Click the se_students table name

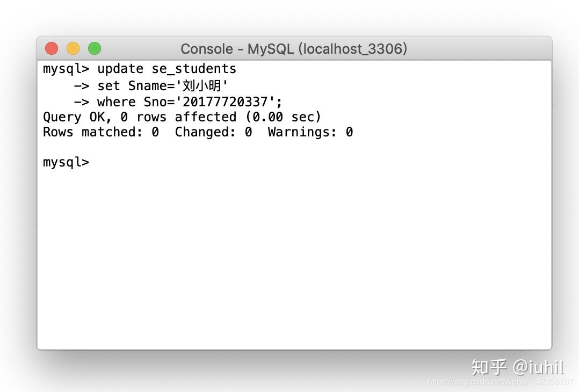pyautogui.click(x=194, y=69)
